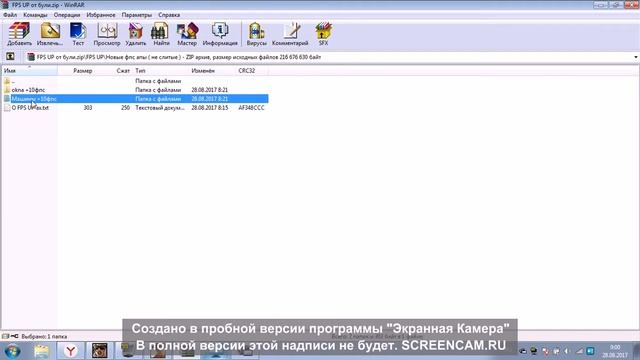The height and width of the screenshot is (360, 640).
Task: Start the Вирусы virus scan tool
Action: click(x=256, y=34)
